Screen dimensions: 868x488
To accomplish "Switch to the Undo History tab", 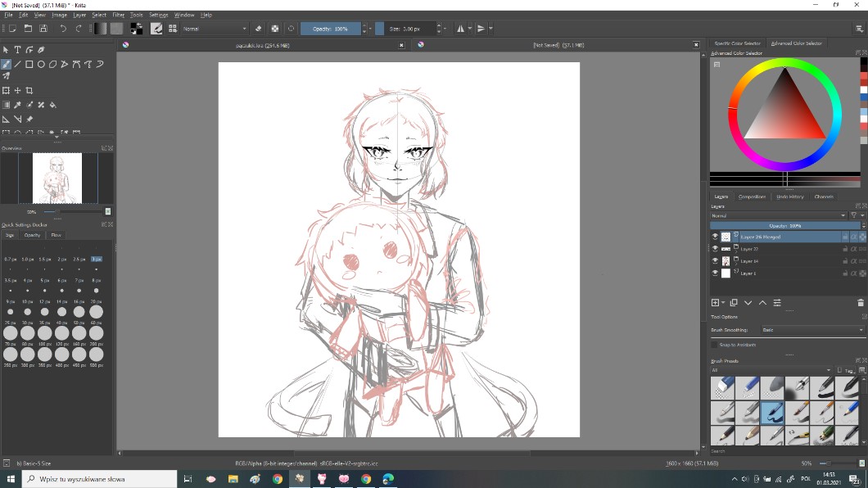I will (x=789, y=197).
